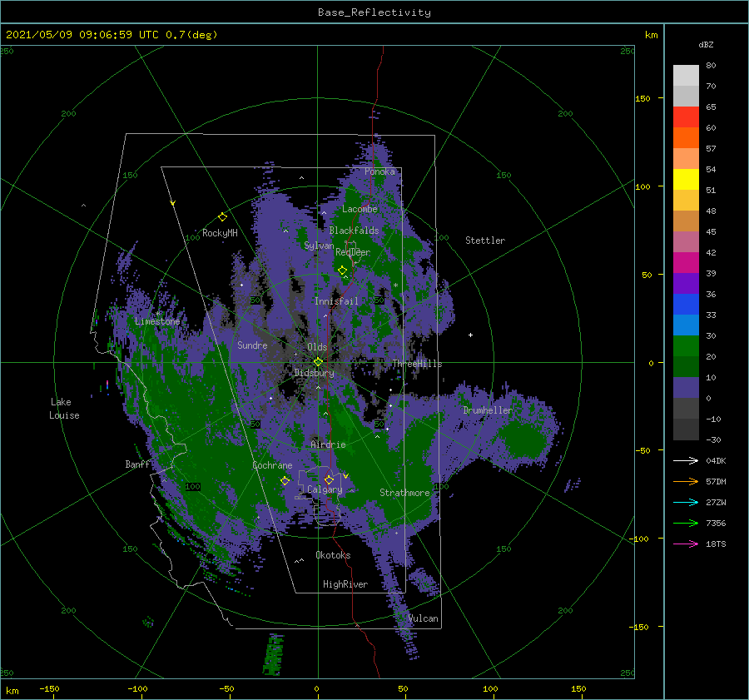Click the HighRiver city label
Viewport: 749px width, 700px height.
click(x=345, y=584)
